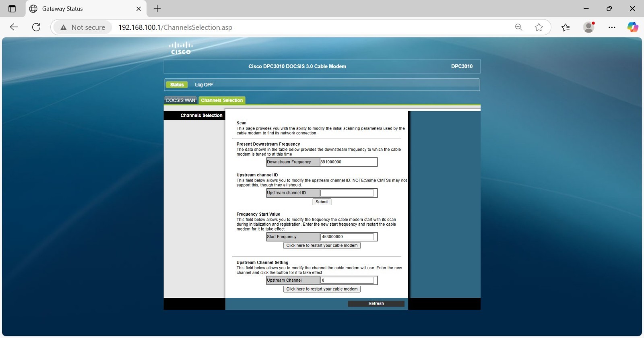This screenshot has width=644, height=338.
Task: Open the tab actions menu icon
Action: click(x=12, y=8)
